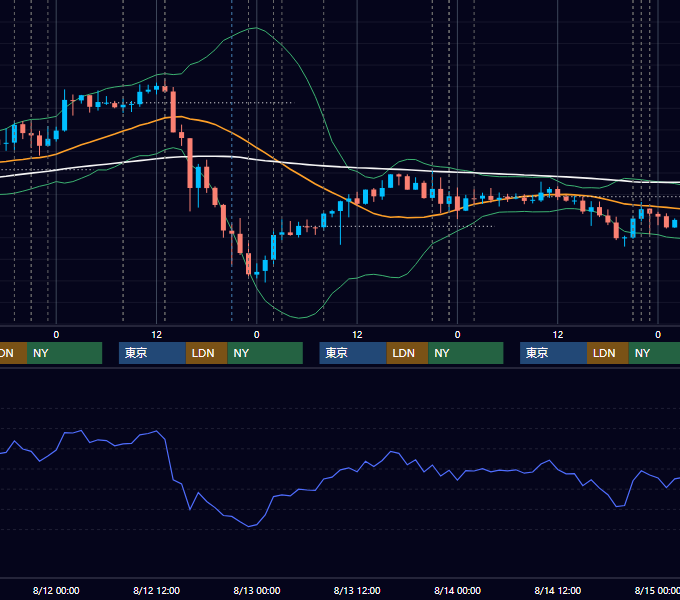Click the 8/13 12:00 date label

[357, 590]
